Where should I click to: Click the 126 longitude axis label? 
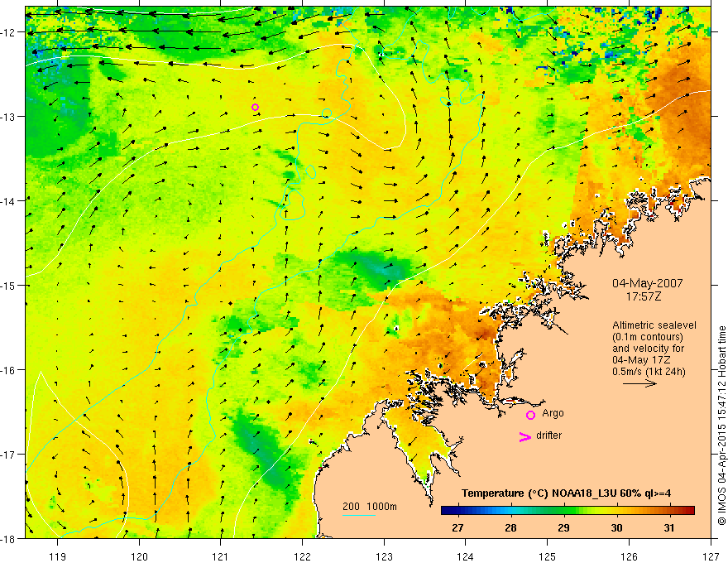tap(629, 556)
